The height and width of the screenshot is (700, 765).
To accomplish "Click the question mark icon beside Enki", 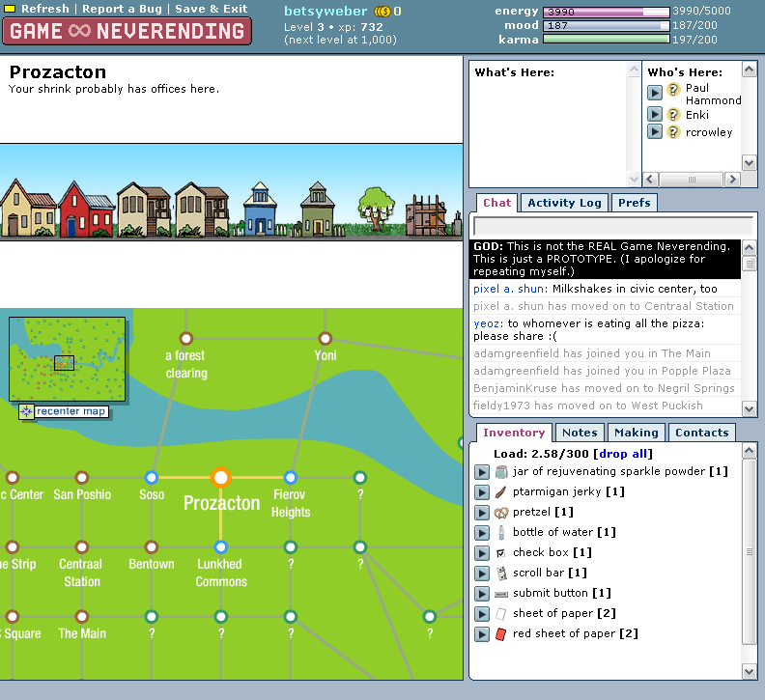I will click(673, 115).
